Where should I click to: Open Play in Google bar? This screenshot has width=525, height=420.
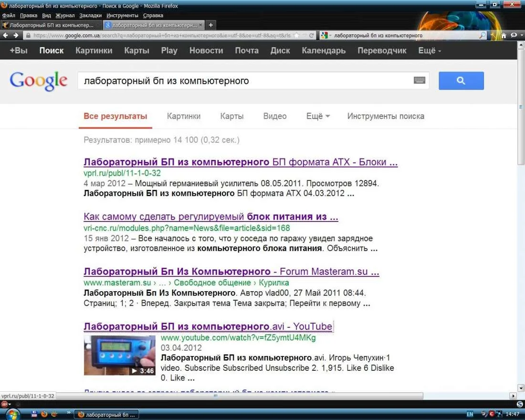169,50
